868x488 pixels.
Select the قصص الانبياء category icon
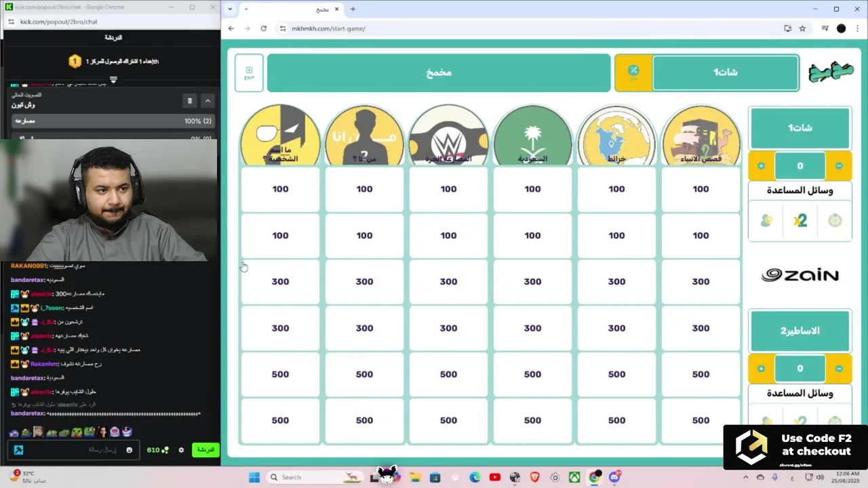(701, 136)
